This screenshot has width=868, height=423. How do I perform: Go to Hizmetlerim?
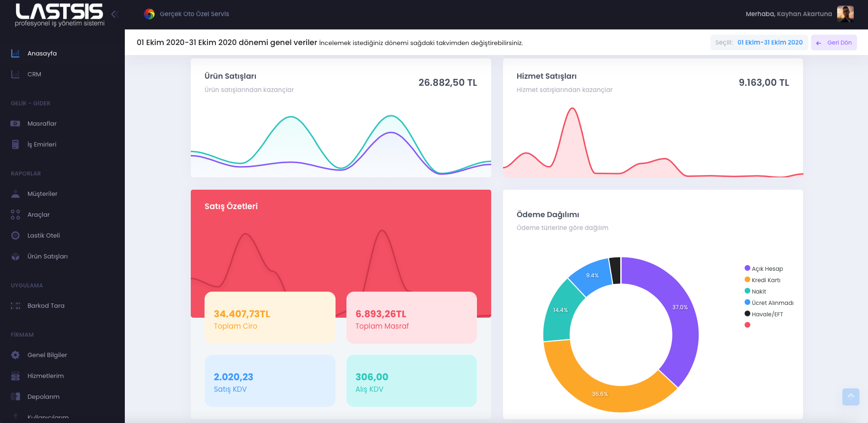[46, 376]
